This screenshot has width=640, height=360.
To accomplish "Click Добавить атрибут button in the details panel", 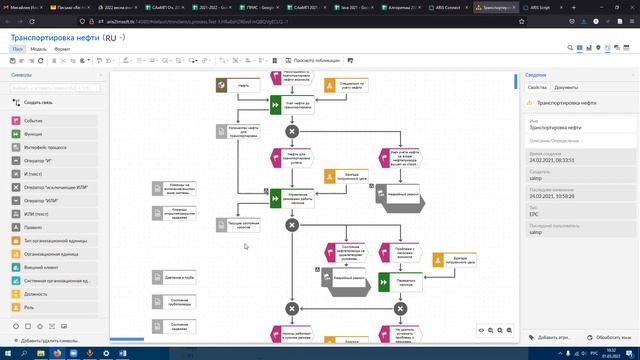I will (x=549, y=338).
